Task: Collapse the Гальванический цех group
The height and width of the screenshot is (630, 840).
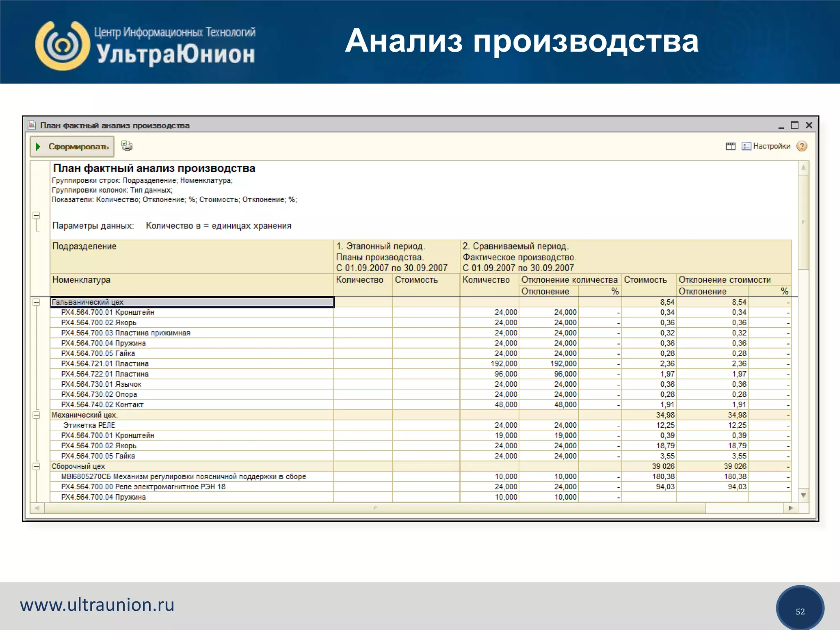Action: 37,302
